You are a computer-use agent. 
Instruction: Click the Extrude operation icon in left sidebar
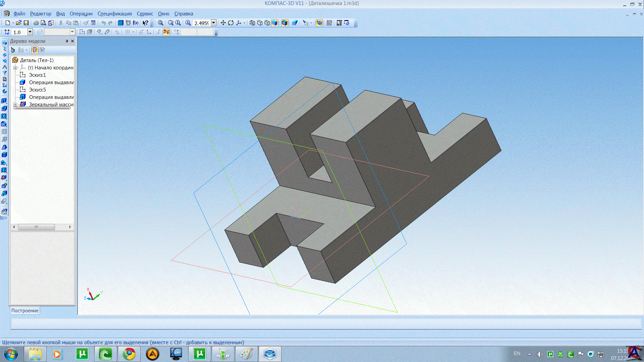(4, 101)
